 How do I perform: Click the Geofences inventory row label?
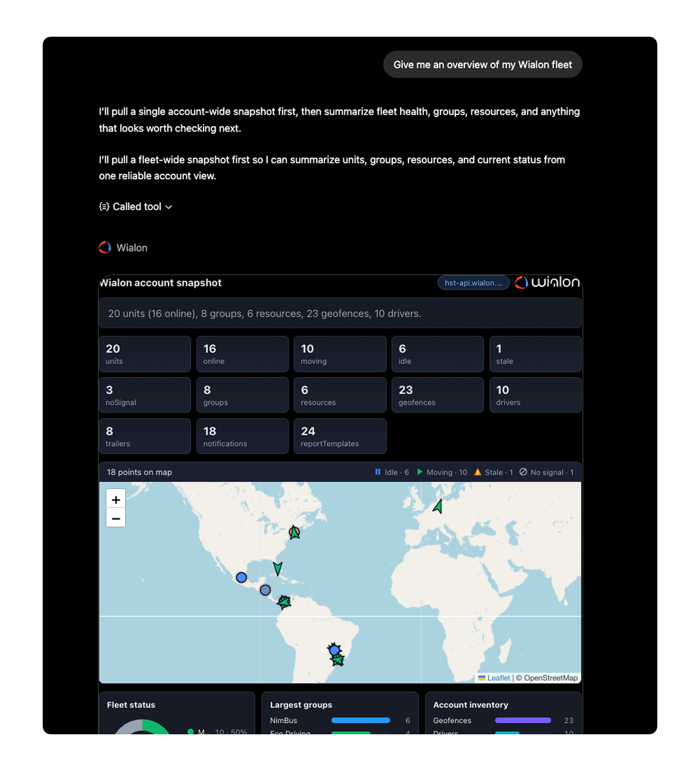(x=452, y=720)
